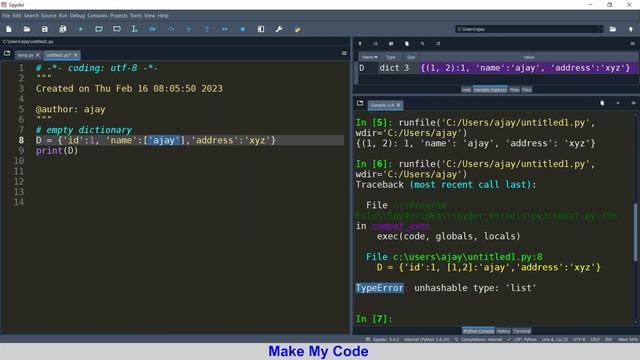
Task: Open Preferences with the wrench icon
Action: [x=279, y=29]
